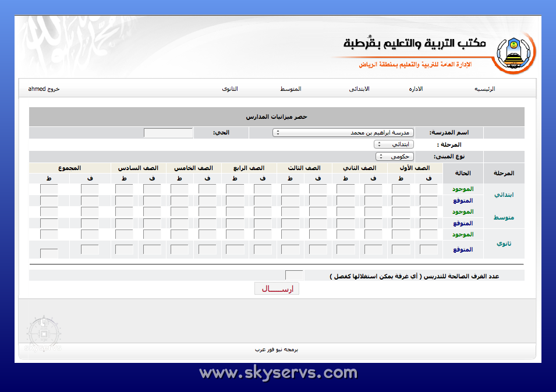Click the برمجه نيو فور عرب footer link
556x392 pixels.
[277, 350]
